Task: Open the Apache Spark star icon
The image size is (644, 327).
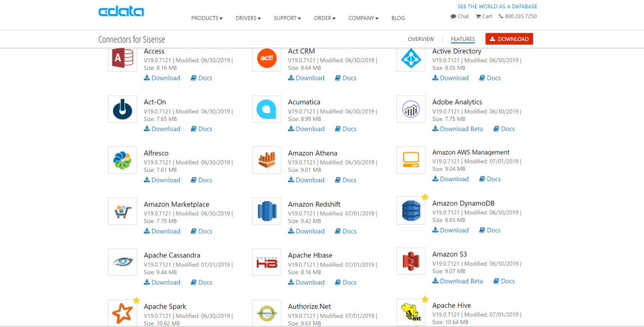Action: pyautogui.click(x=123, y=313)
